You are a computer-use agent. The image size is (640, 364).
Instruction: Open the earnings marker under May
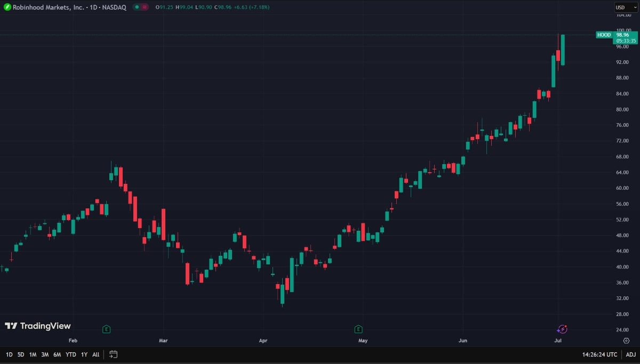point(358,329)
